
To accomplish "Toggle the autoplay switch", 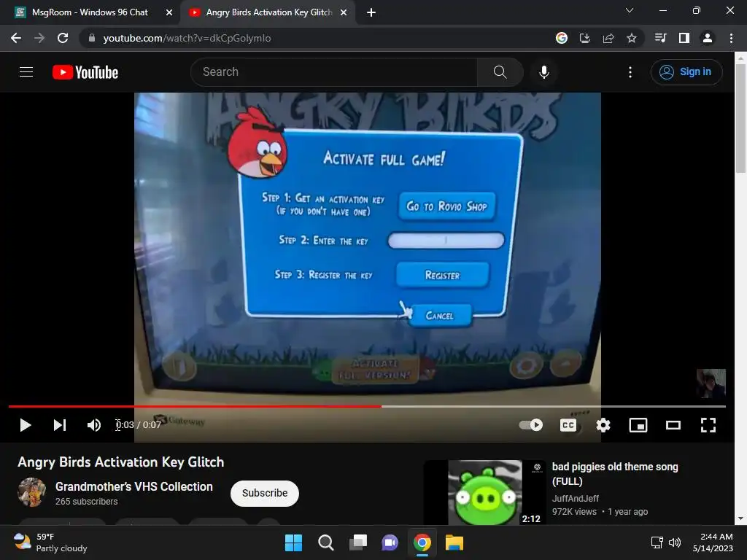I will point(531,425).
